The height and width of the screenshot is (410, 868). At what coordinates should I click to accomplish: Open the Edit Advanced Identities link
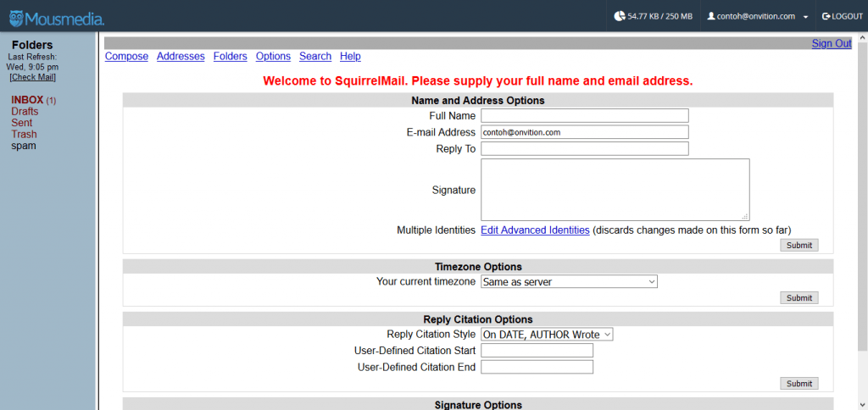[535, 230]
